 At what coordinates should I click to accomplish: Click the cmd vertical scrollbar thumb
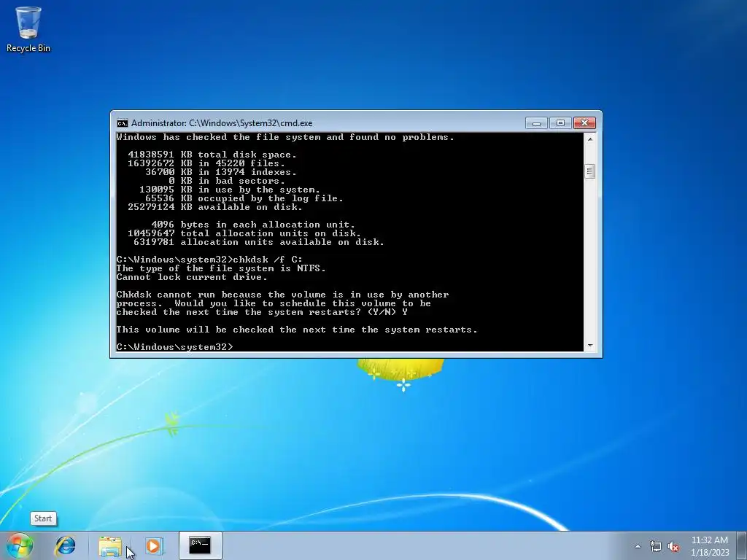click(589, 171)
